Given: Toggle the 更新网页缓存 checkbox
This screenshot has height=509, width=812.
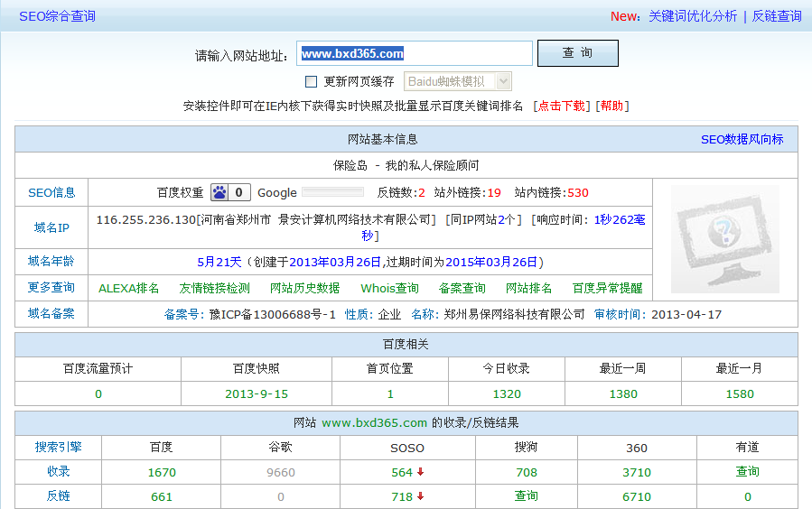Looking at the screenshot, I should (x=312, y=82).
